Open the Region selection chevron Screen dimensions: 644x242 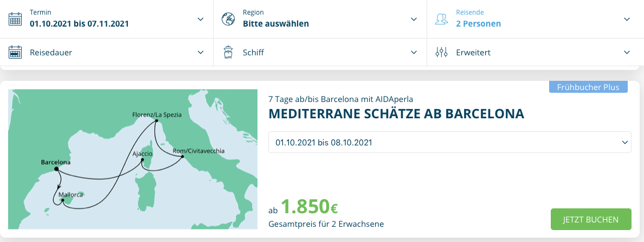[x=414, y=19]
